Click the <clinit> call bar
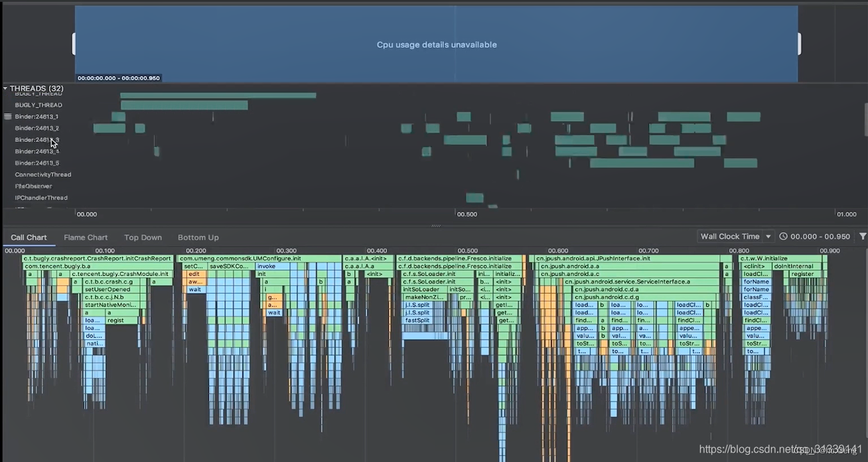 [756, 266]
